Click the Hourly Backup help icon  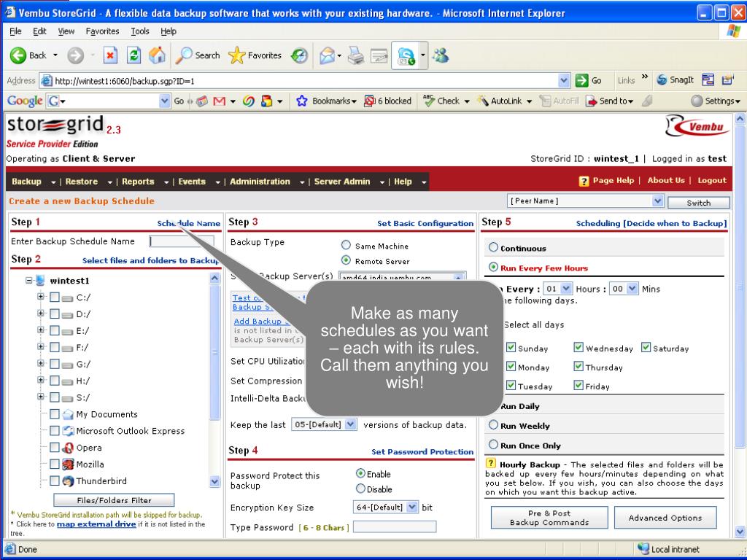(x=491, y=463)
